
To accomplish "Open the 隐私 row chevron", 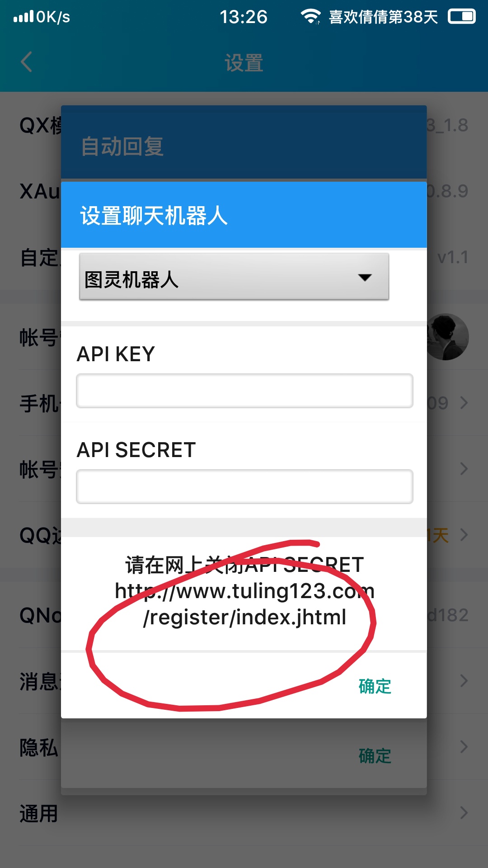I will click(x=464, y=746).
